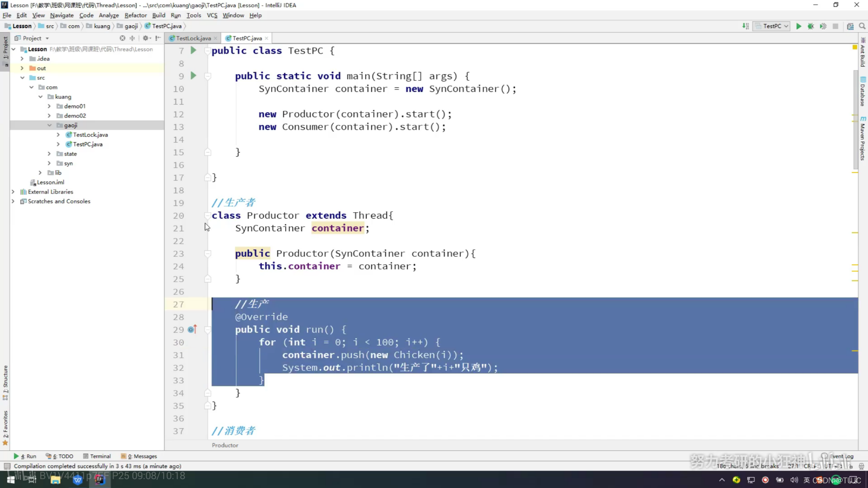Viewport: 868px width, 488px height.
Task: Select the TestPC.java editor tab
Action: pyautogui.click(x=248, y=38)
